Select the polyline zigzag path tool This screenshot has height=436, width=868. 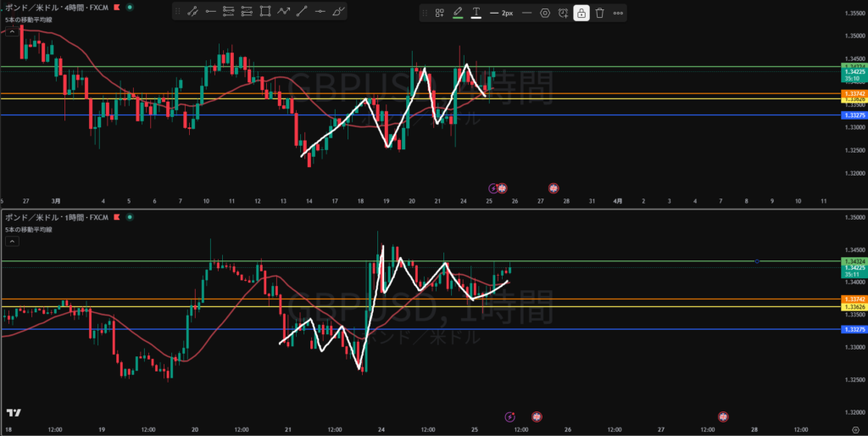[x=284, y=12]
